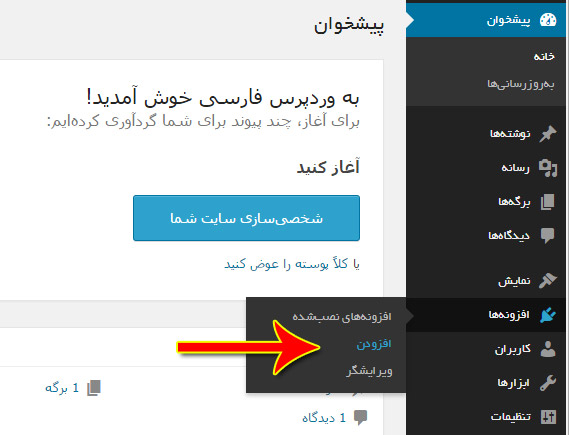569x435 pixels.
Task: Click the settings sliders icon beside تنظیمات
Action: point(548,417)
